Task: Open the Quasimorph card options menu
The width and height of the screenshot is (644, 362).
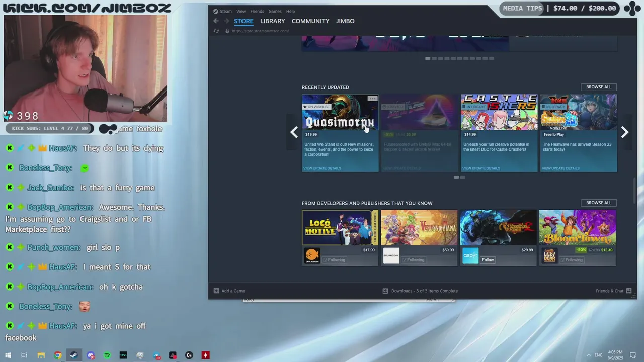Action: point(372,99)
